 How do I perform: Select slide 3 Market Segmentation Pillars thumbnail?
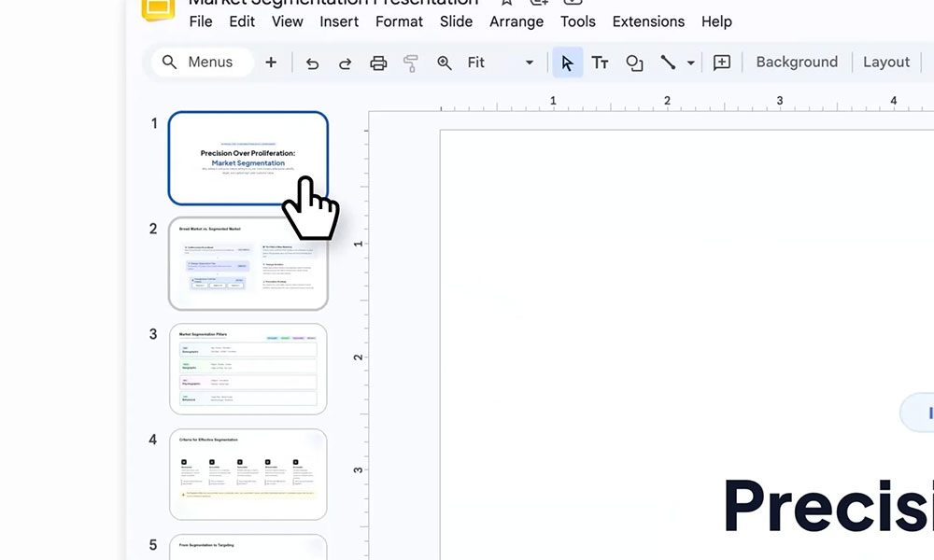pos(248,369)
